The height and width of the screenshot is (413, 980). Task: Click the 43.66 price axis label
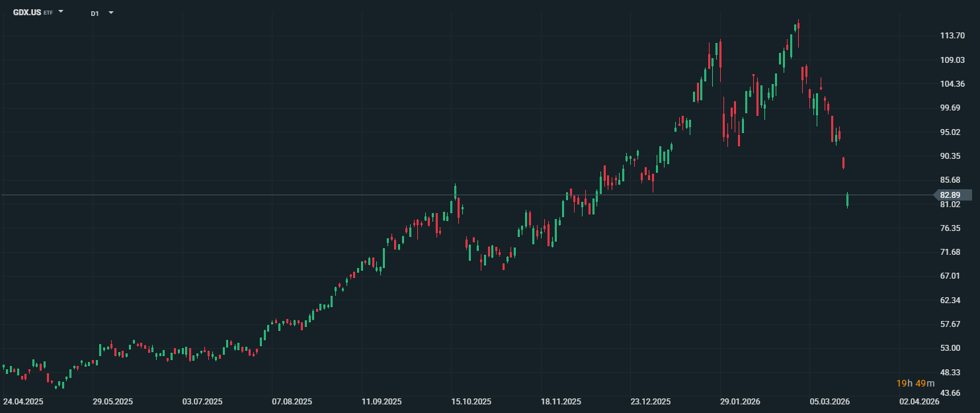click(950, 393)
